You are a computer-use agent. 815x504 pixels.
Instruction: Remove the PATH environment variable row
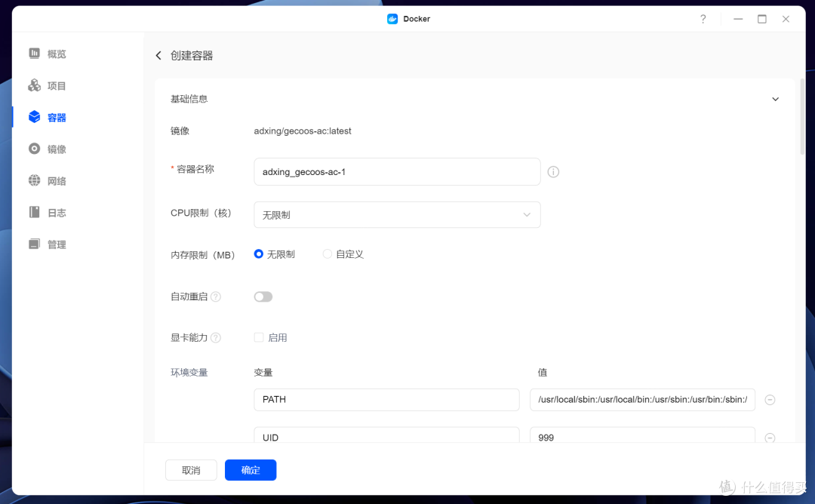pos(770,400)
